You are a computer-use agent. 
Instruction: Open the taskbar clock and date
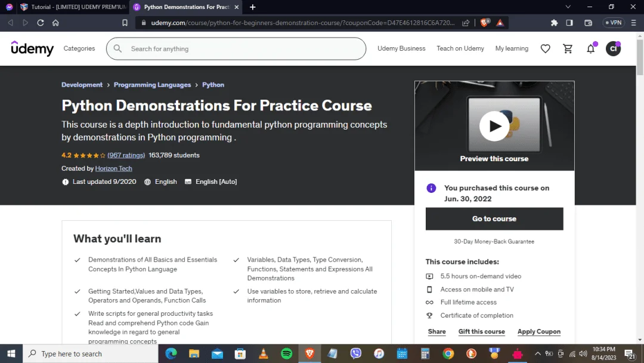(x=603, y=353)
